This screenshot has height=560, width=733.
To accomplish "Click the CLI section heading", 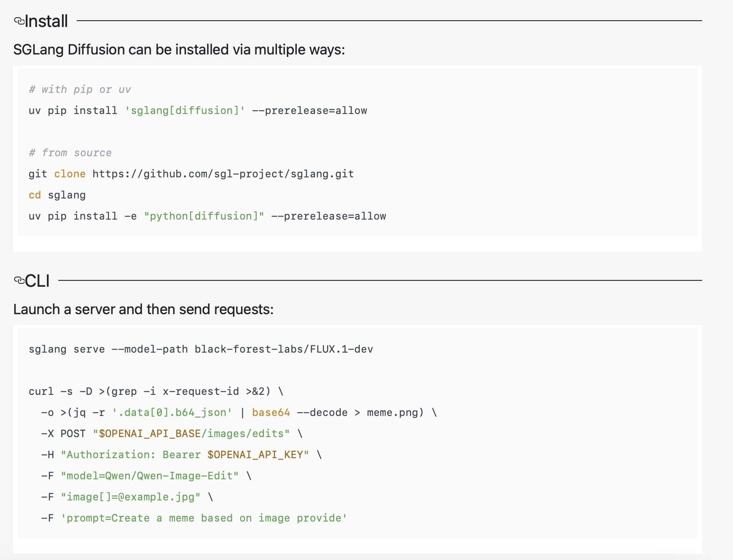I will click(38, 281).
